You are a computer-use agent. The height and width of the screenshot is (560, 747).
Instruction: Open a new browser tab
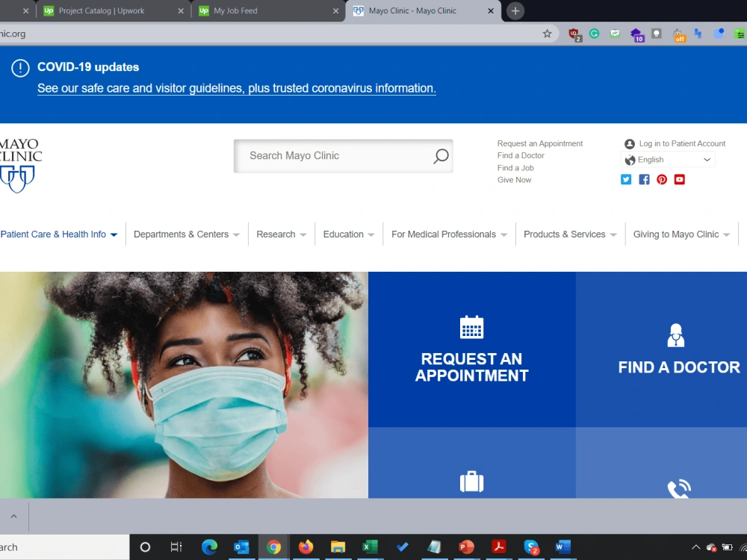[x=515, y=11]
